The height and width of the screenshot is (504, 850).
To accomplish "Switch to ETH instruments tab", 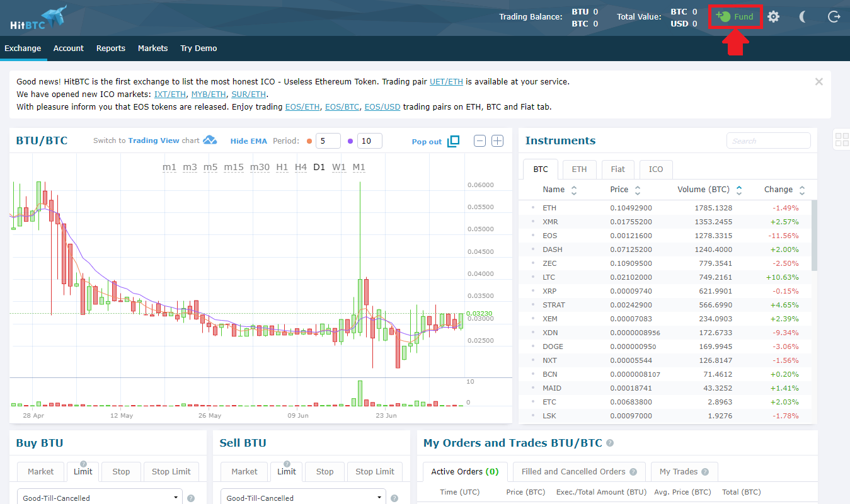I will 579,169.
